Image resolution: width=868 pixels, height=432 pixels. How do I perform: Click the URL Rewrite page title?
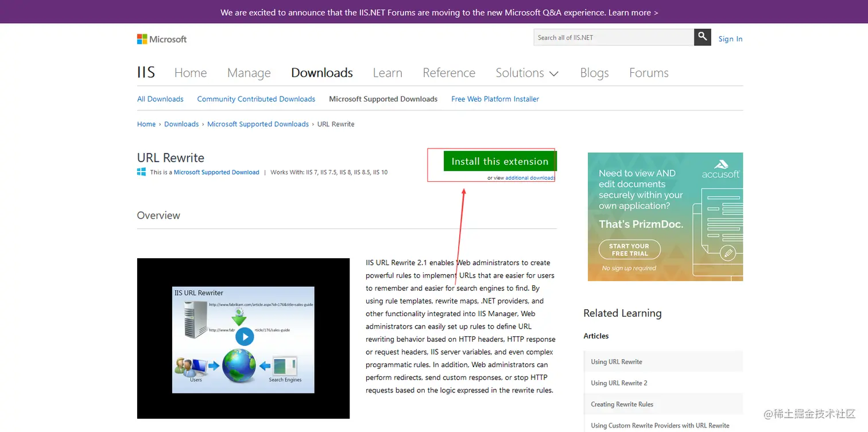[x=170, y=158]
